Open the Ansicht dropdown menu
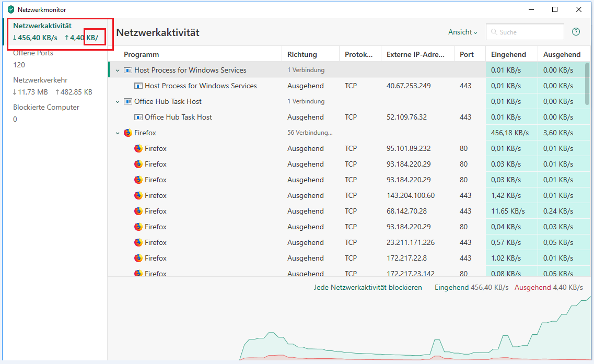This screenshot has width=594, height=364. coord(462,32)
